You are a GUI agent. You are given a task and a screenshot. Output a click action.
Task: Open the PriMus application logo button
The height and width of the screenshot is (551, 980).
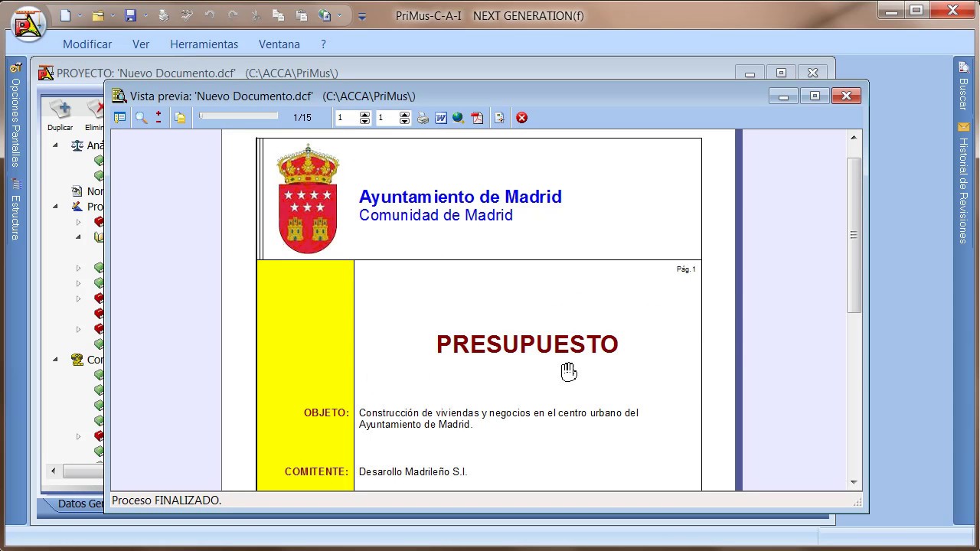pos(29,24)
